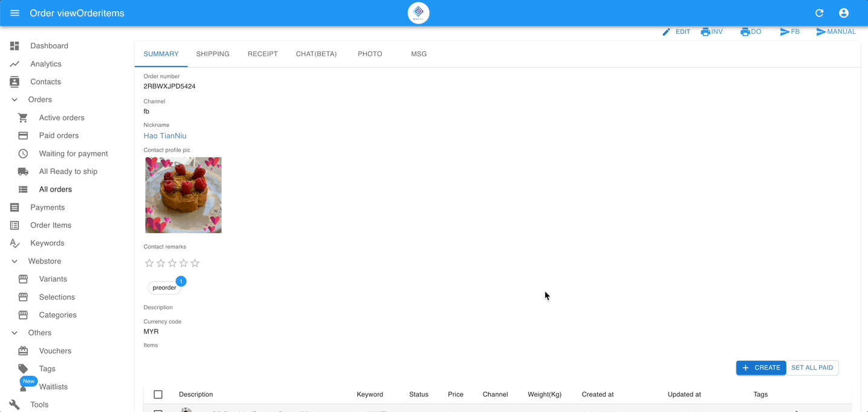Toggle the select-all checkbox in items table

(158, 394)
